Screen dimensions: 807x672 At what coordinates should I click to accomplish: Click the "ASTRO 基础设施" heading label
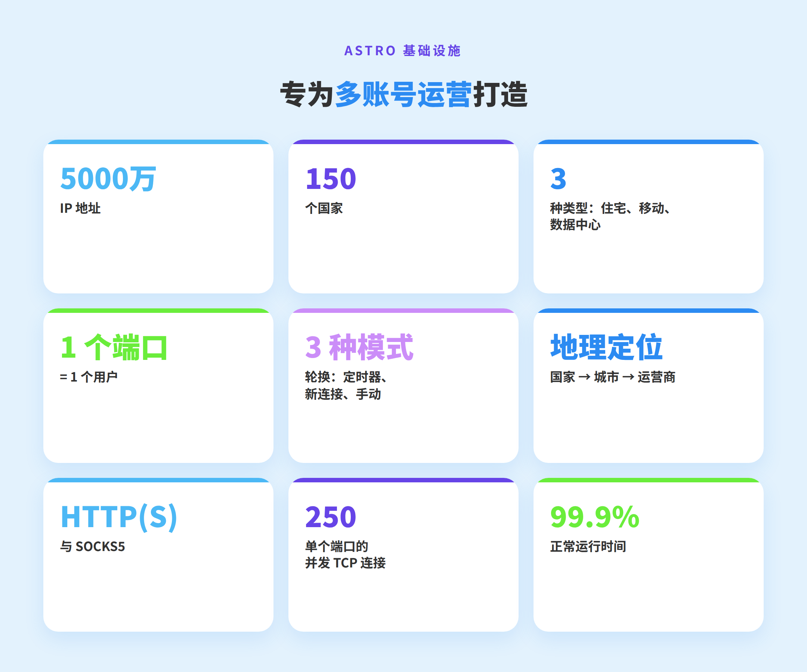click(402, 51)
